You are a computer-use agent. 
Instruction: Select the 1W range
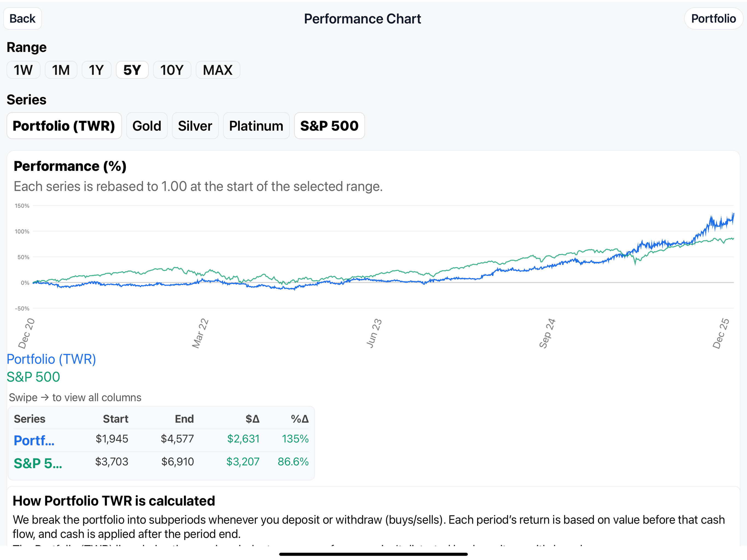23,70
